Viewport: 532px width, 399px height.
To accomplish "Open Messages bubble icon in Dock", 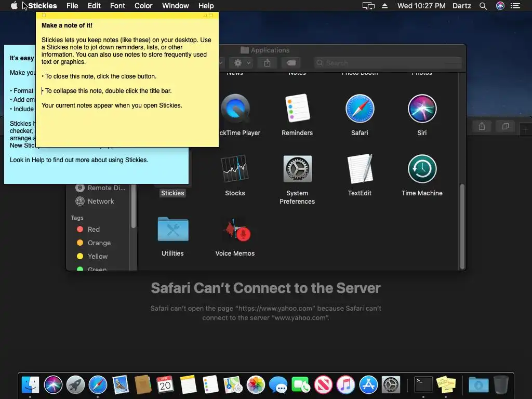I will (278, 385).
